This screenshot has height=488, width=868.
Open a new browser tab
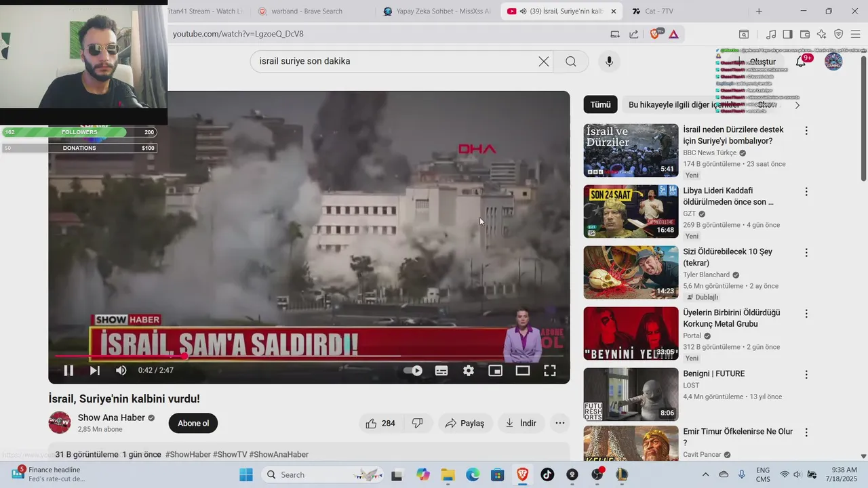759,12
